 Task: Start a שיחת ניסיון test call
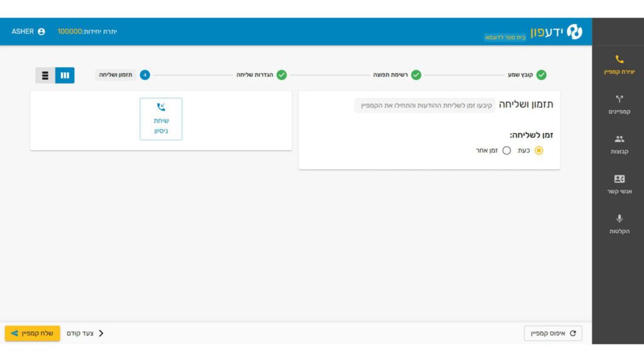(x=161, y=119)
